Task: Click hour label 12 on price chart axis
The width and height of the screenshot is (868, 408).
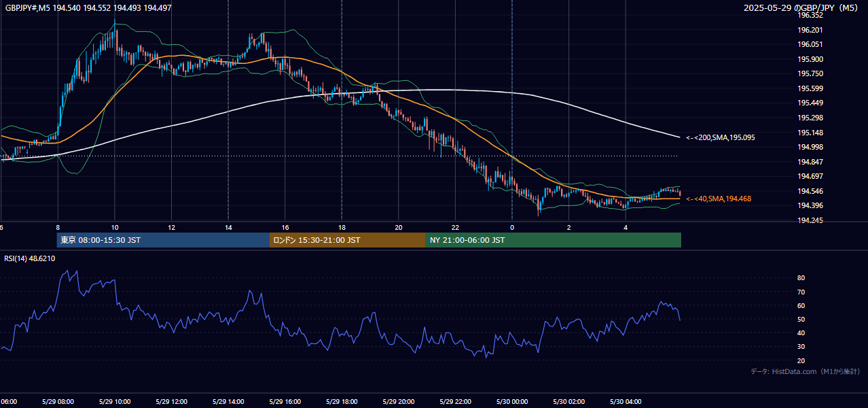Action: (172, 227)
